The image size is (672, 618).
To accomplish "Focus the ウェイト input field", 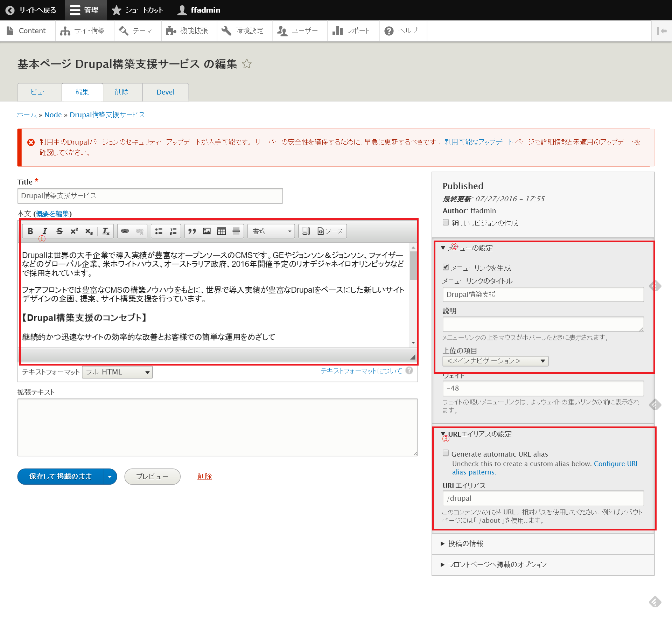I will click(543, 388).
